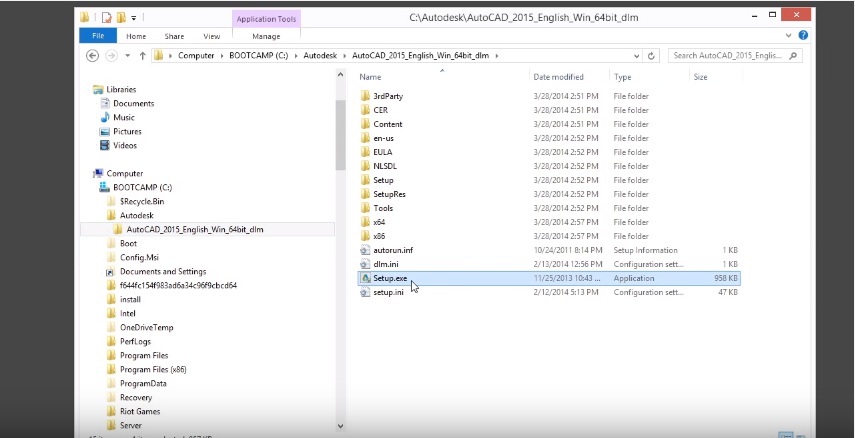The image size is (855, 438).
Task: Open the 3rdParty folder icon
Action: [365, 96]
